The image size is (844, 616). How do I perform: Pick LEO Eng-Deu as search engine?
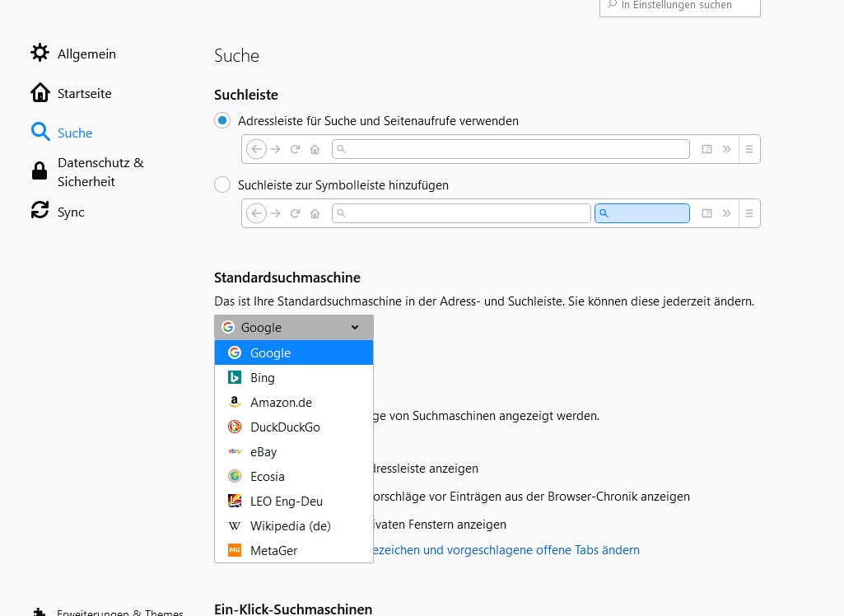pos(294,501)
